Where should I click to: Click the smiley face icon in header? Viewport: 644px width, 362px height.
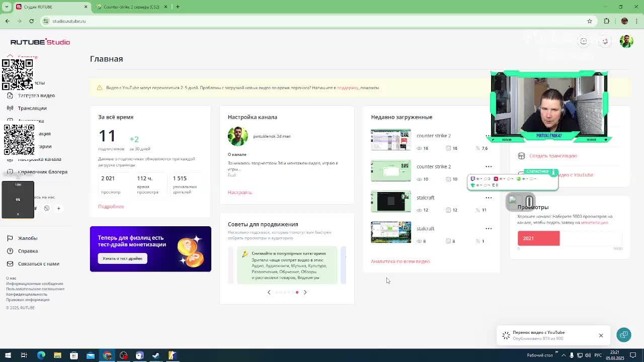584,41
